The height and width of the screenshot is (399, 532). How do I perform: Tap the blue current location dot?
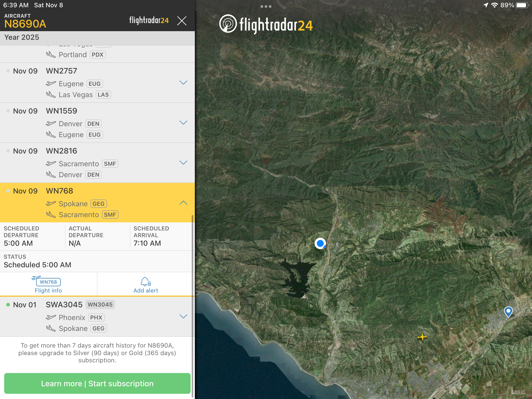(x=320, y=243)
